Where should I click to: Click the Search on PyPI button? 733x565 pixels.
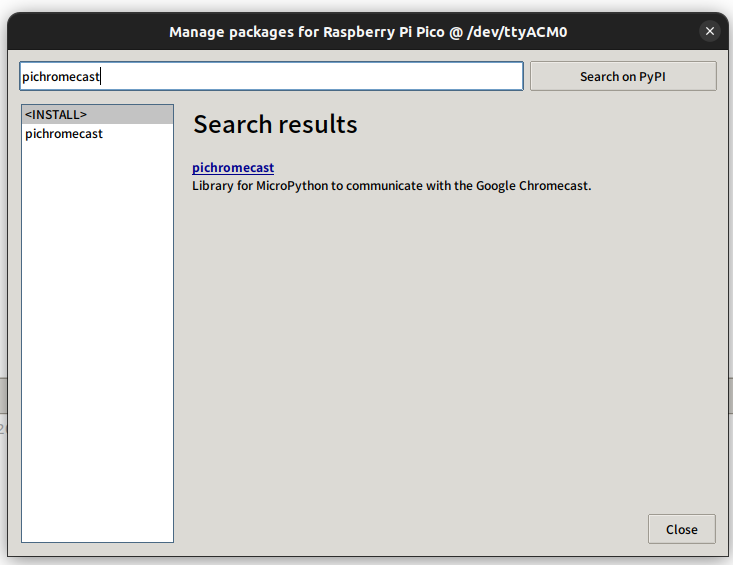[x=623, y=76]
